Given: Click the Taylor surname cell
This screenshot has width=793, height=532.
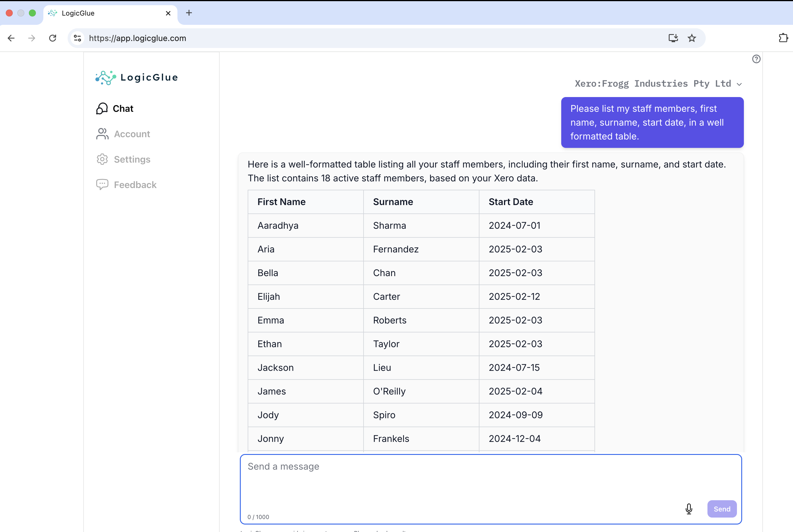Looking at the screenshot, I should pos(421,344).
